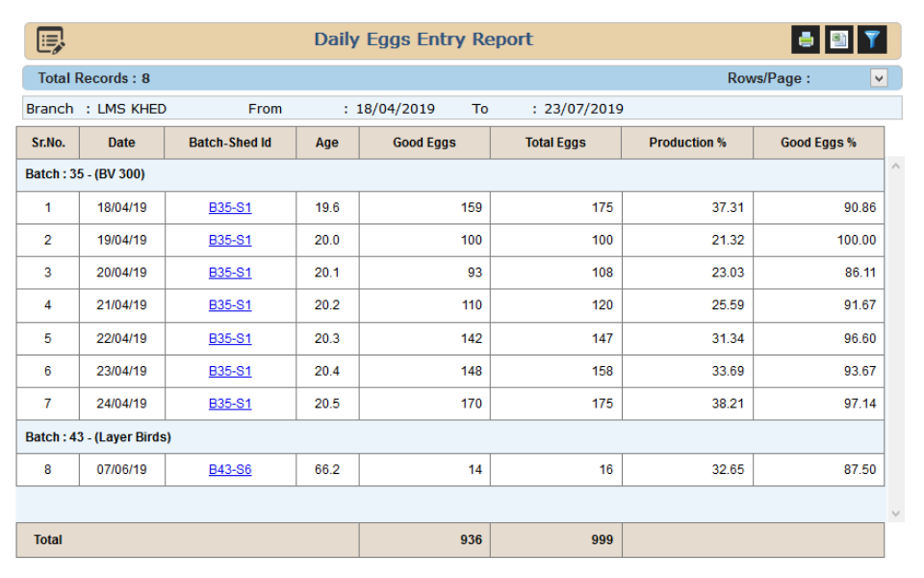Click the Good Eggs column header
Image resolution: width=924 pixels, height=578 pixels.
coord(424,143)
